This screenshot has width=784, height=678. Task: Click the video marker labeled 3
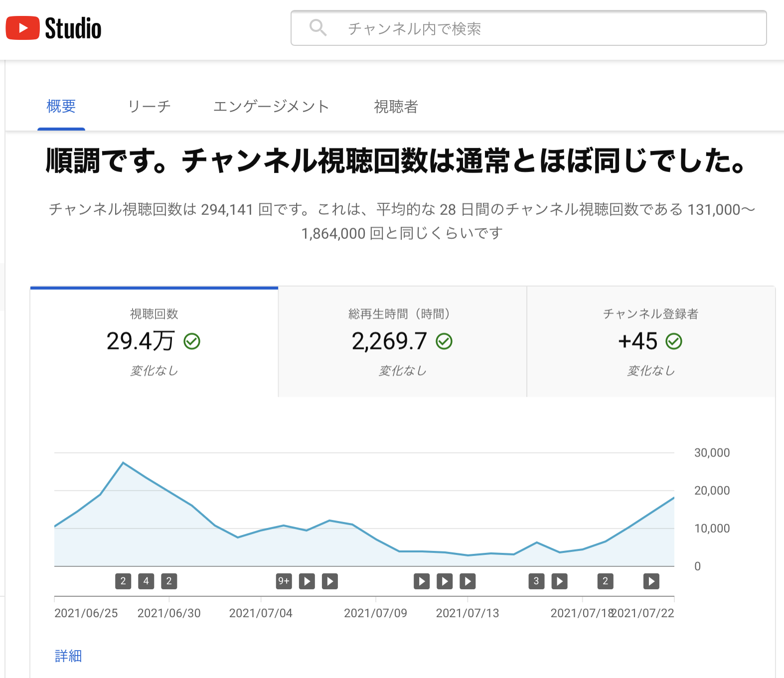(536, 581)
